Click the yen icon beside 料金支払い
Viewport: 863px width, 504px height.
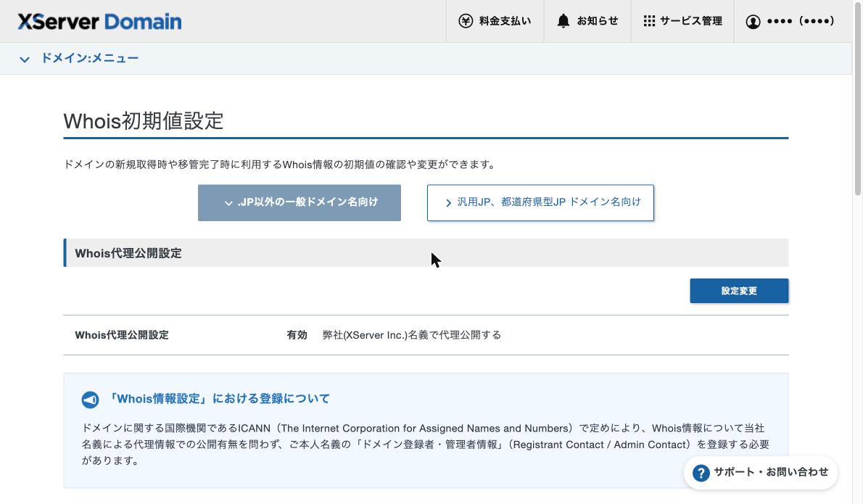tap(466, 21)
